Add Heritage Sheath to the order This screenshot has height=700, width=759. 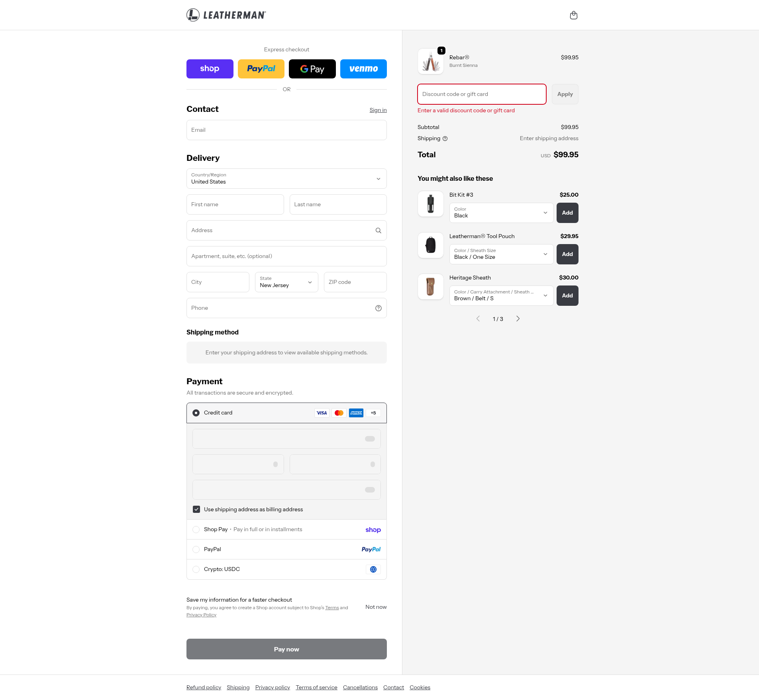point(567,296)
